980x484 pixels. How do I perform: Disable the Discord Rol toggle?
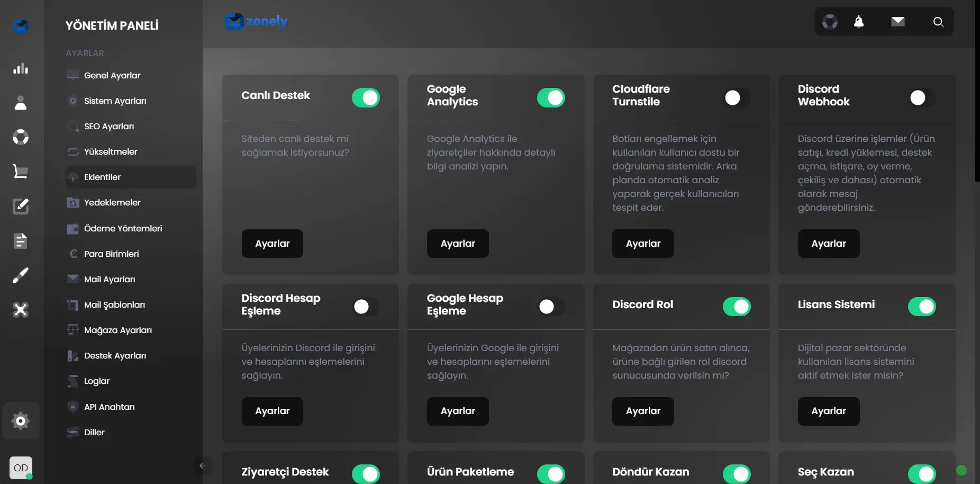coord(737,307)
